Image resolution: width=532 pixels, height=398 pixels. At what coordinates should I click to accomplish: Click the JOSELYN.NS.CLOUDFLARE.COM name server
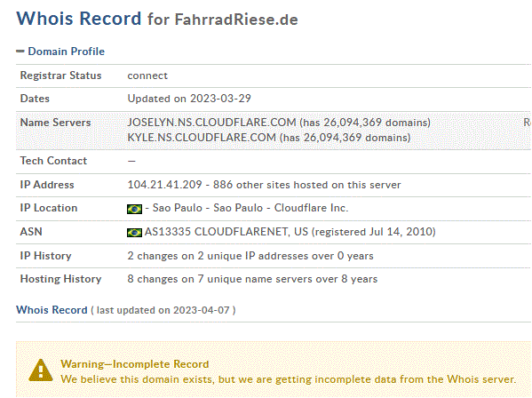point(211,122)
